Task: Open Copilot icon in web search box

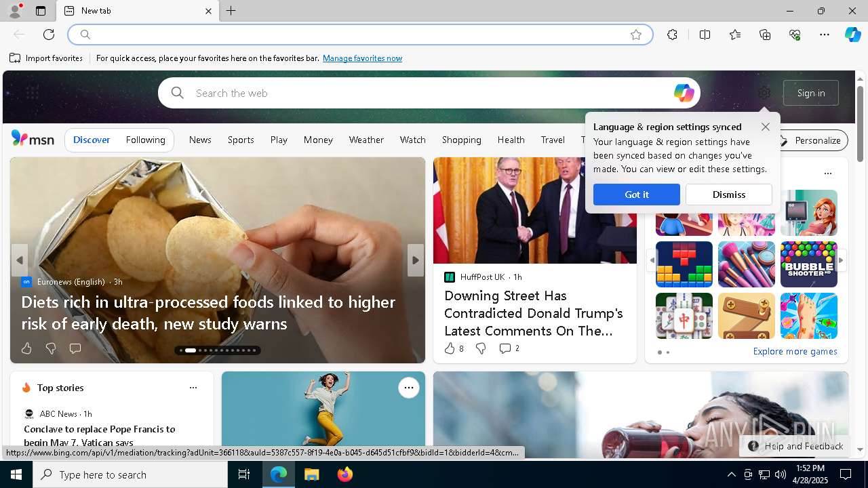Action: point(684,93)
